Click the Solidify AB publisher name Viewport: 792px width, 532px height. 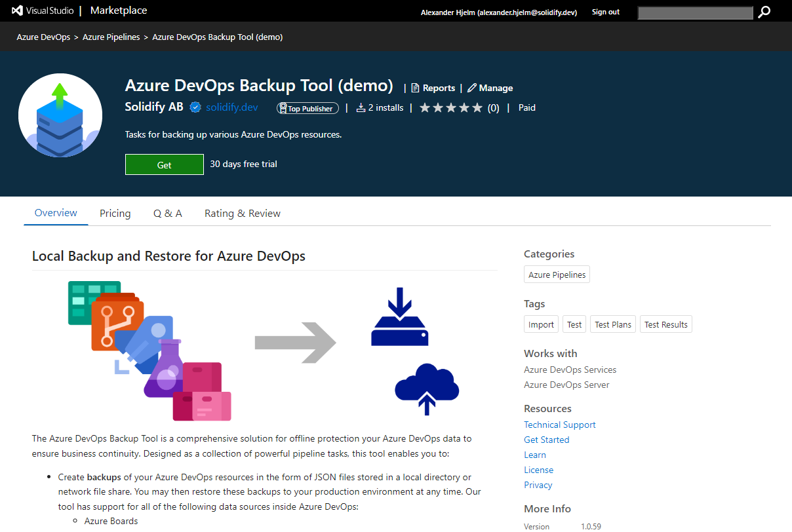click(x=154, y=107)
